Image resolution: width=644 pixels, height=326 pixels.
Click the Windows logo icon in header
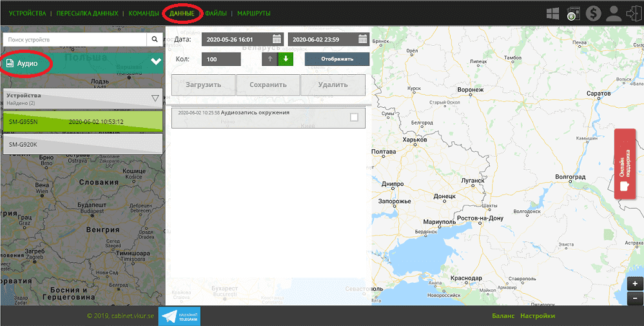click(x=552, y=14)
